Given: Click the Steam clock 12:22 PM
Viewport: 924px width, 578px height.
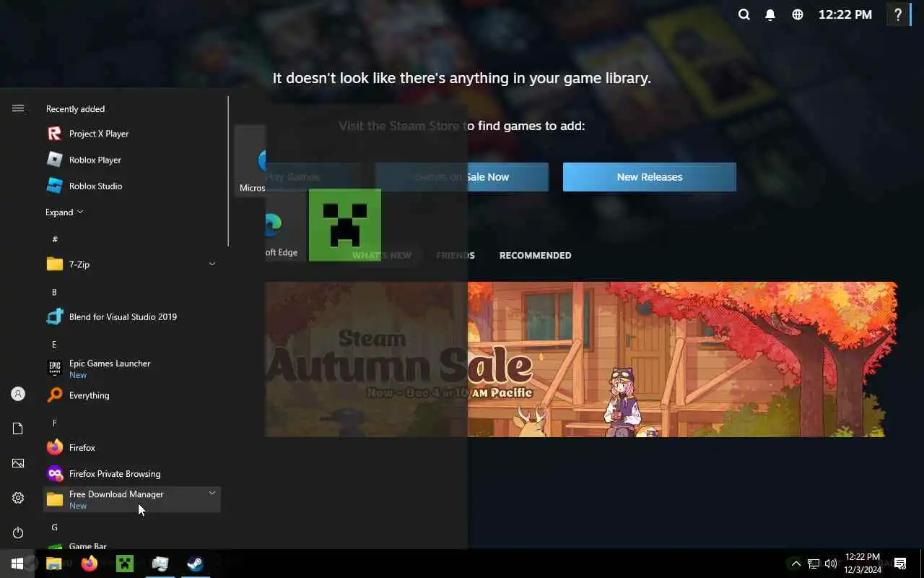Looking at the screenshot, I should tap(845, 14).
